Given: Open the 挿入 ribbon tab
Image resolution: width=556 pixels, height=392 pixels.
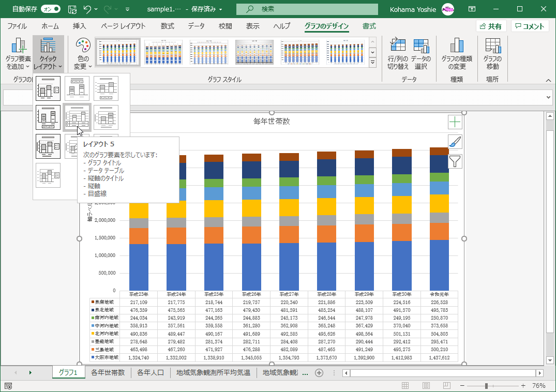Looking at the screenshot, I should tap(79, 26).
